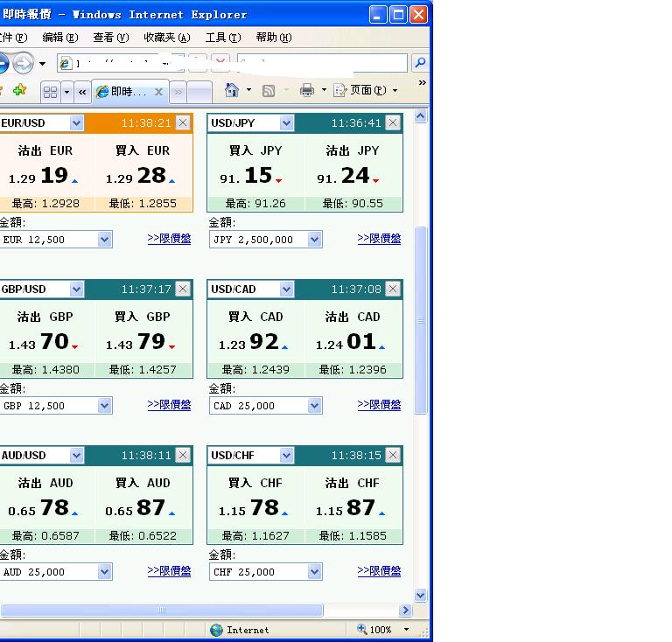Close the USD/CHF quote panel
The image size is (672, 642).
393,456
